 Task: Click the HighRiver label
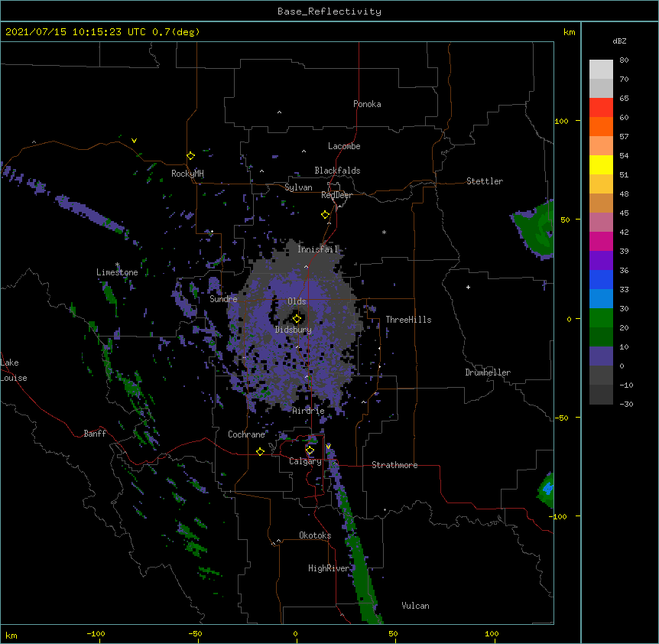coord(329,568)
